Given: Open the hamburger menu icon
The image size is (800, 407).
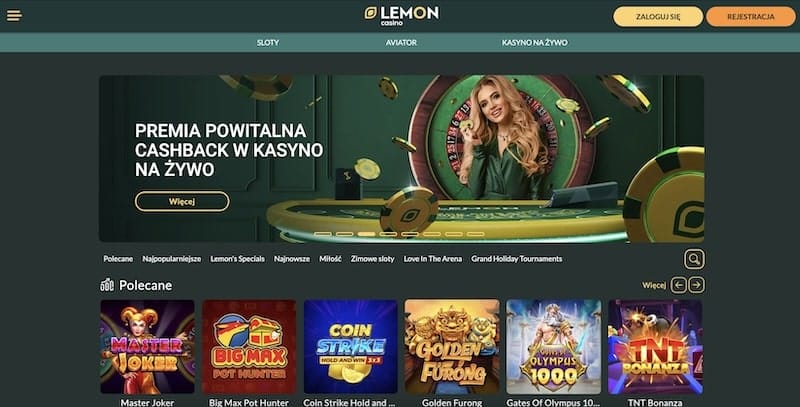Looking at the screenshot, I should point(14,16).
